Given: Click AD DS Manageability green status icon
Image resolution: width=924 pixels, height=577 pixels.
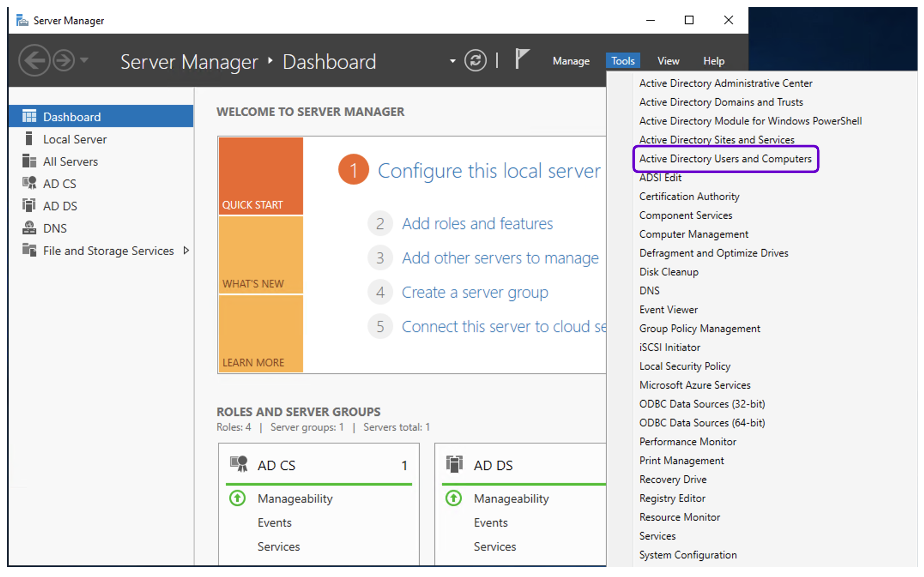Looking at the screenshot, I should 454,498.
